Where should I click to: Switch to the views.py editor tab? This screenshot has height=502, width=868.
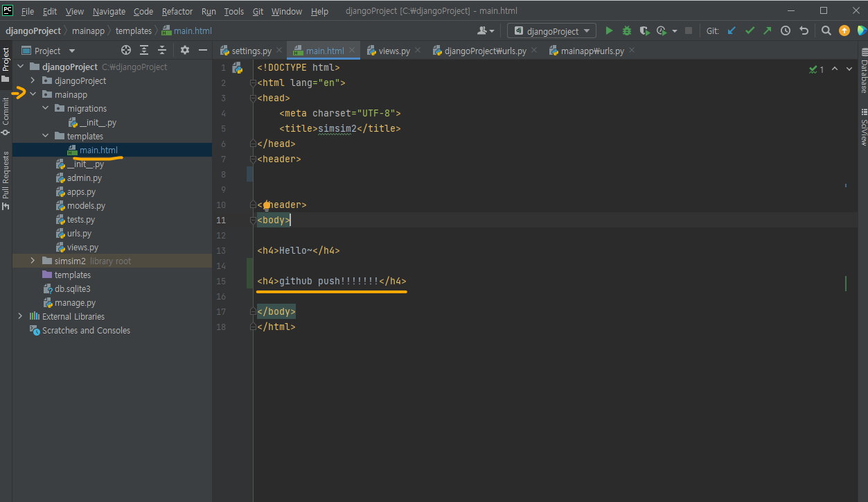[393, 51]
